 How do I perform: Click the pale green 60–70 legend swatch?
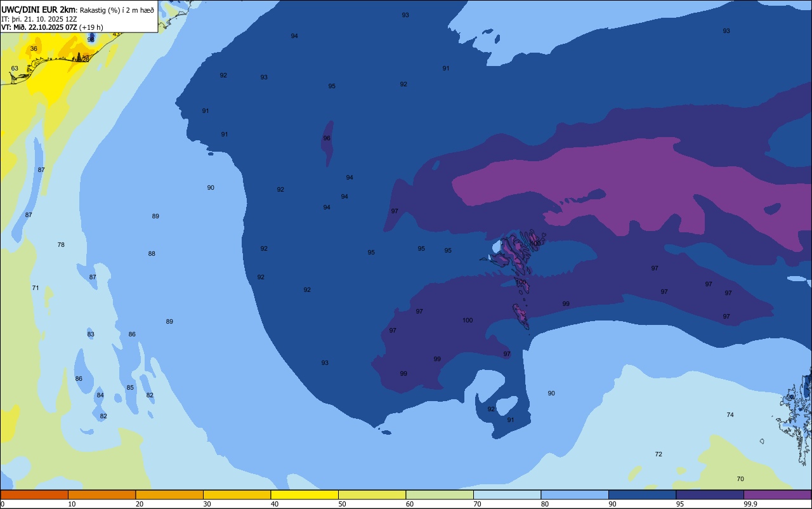pyautogui.click(x=440, y=494)
